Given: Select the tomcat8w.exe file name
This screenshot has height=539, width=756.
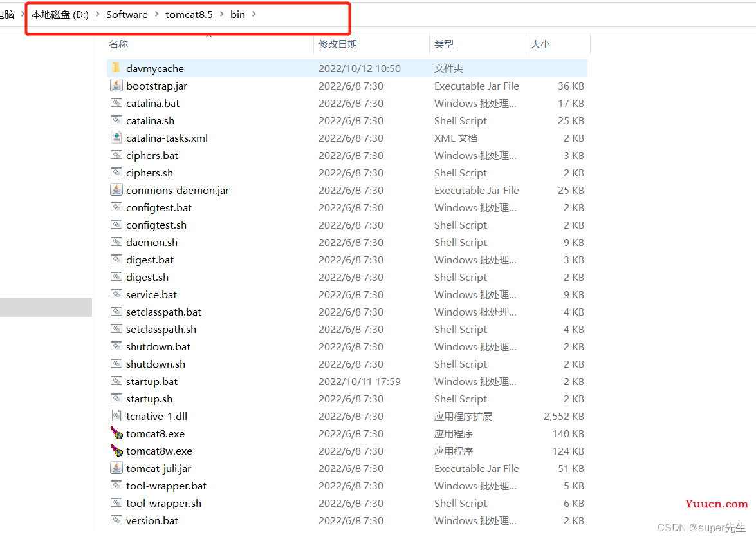Looking at the screenshot, I should (159, 451).
